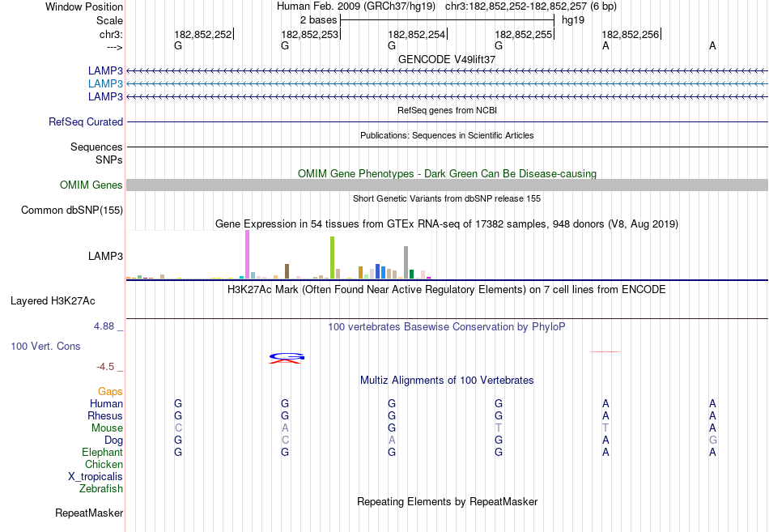769x532 pixels.
Task: Click the blue G conservation logo glyph
Action: 287,355
